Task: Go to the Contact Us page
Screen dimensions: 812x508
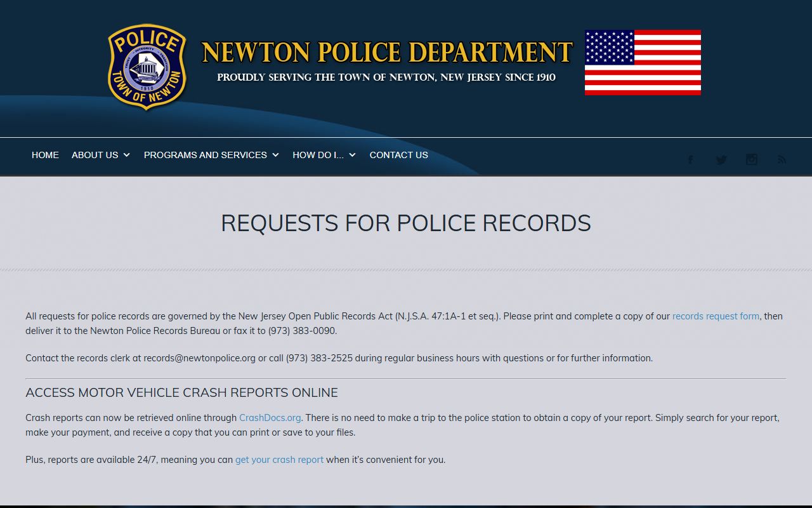Action: pyautogui.click(x=398, y=155)
